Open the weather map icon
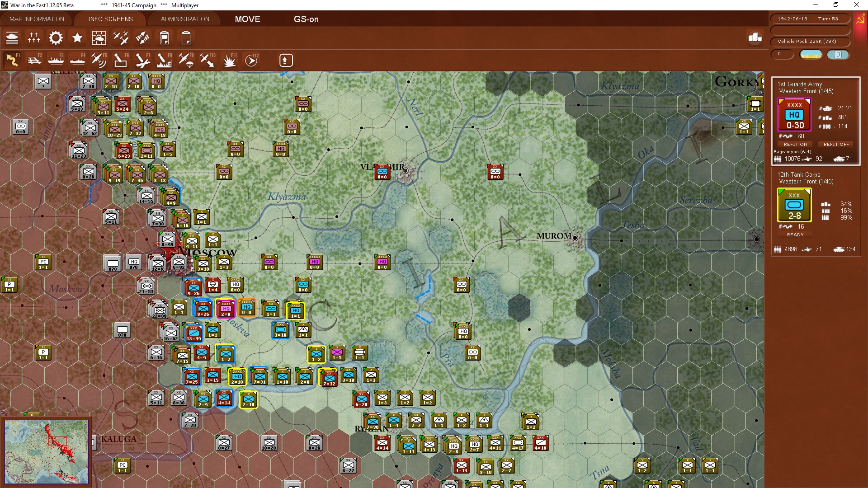Image resolution: width=868 pixels, height=488 pixels. tap(99, 38)
